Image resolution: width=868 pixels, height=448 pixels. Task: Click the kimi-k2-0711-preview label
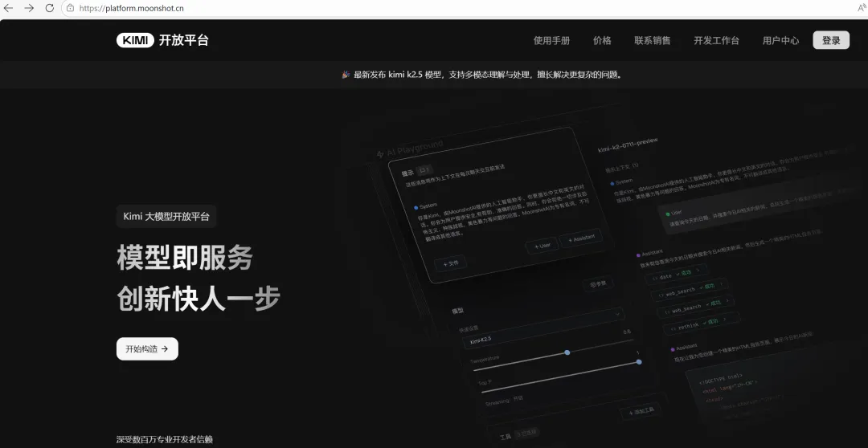[x=628, y=145]
